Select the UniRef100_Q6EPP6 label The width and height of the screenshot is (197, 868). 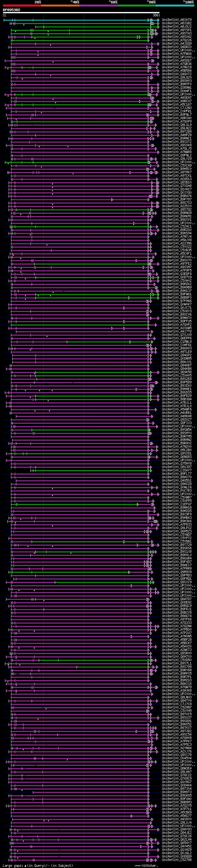177,338
